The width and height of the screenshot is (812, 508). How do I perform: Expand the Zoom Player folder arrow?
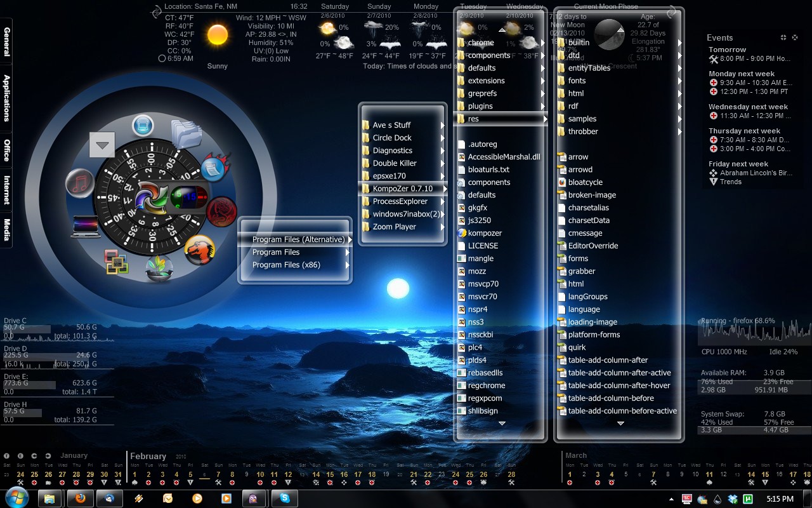pyautogui.click(x=443, y=227)
